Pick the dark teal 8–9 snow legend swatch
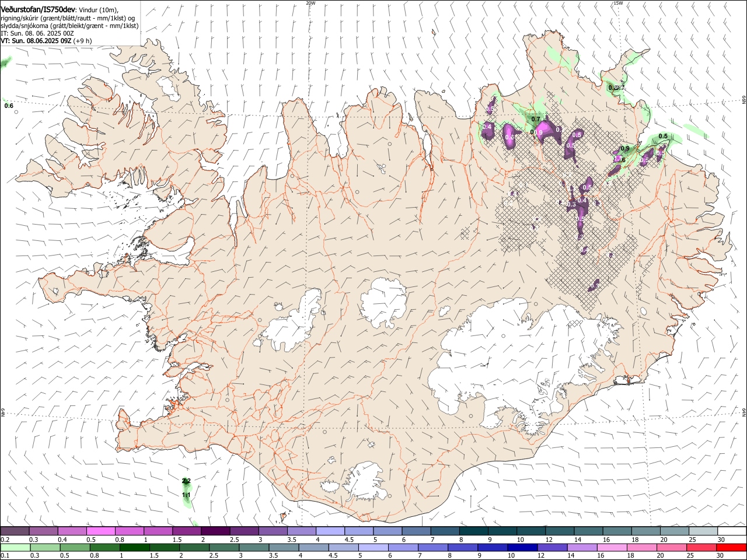This screenshot has height=560, width=747. point(473,531)
